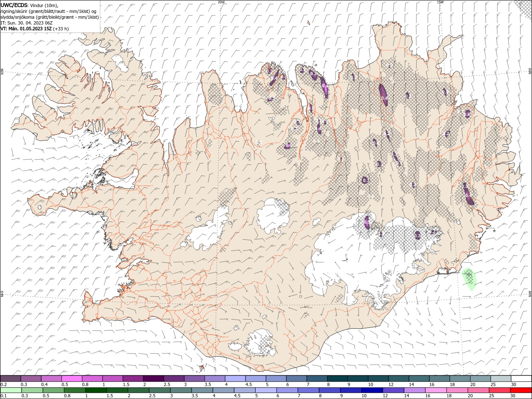Click the "15W" longitude label
532x399 pixels.
point(440,2)
